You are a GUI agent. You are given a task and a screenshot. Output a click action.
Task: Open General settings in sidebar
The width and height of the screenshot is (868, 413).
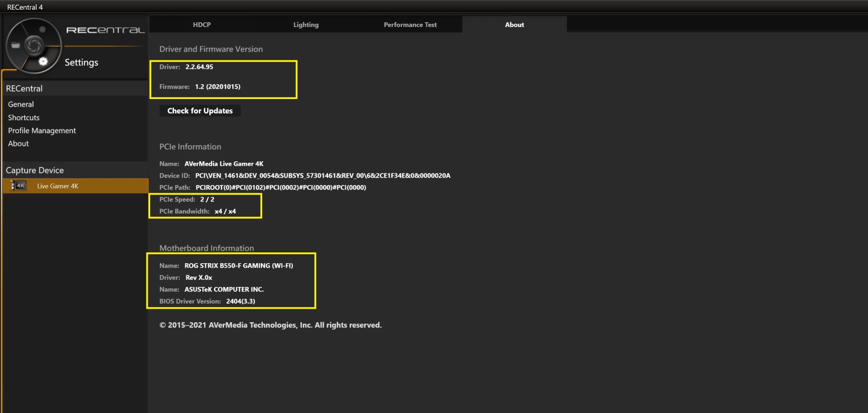(21, 104)
